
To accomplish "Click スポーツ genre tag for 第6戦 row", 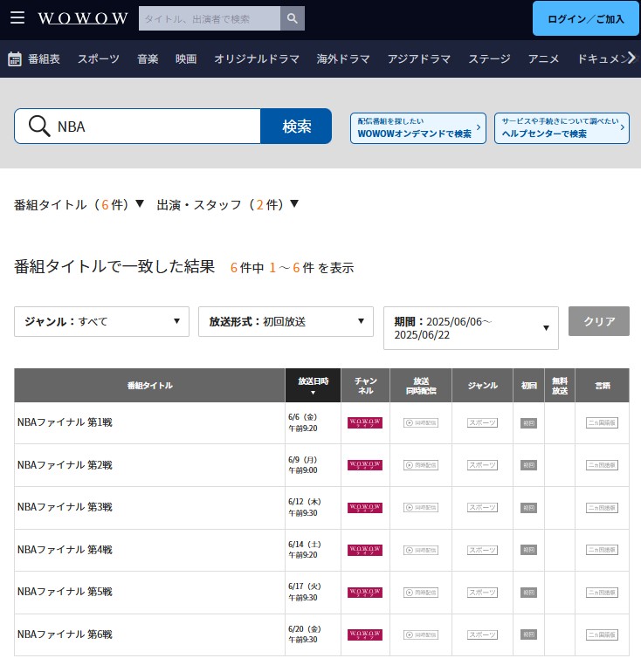I will coord(482,634).
